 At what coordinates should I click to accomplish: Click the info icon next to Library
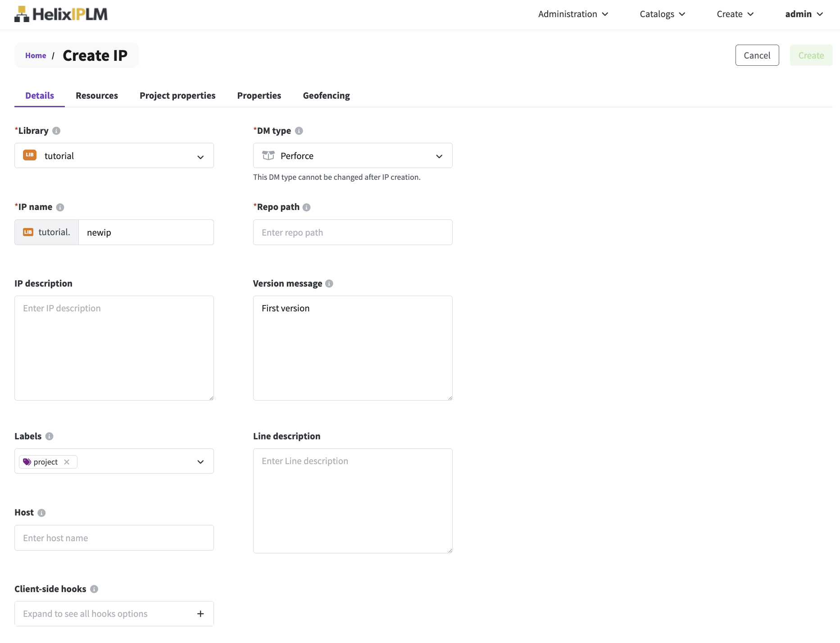(56, 131)
